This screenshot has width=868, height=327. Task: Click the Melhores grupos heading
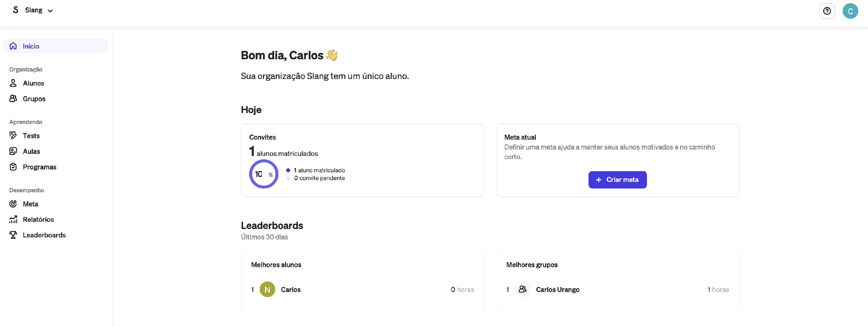532,265
